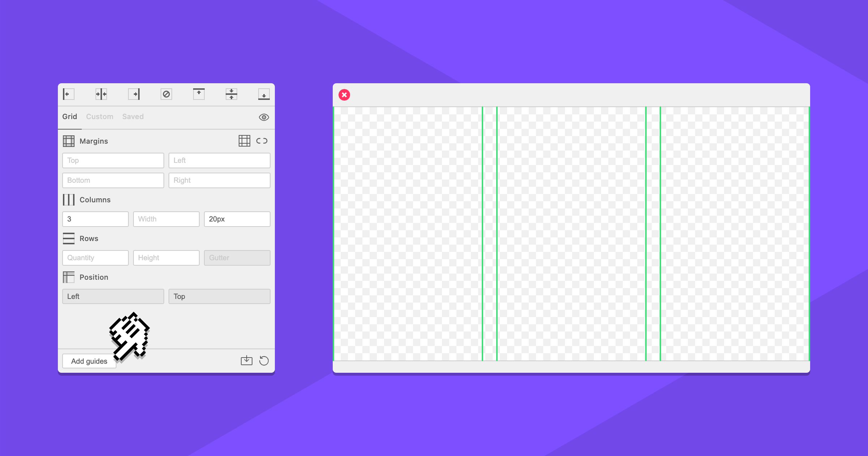Click the column quantity field showing 3
Viewport: 868px width, 456px height.
[95, 219]
